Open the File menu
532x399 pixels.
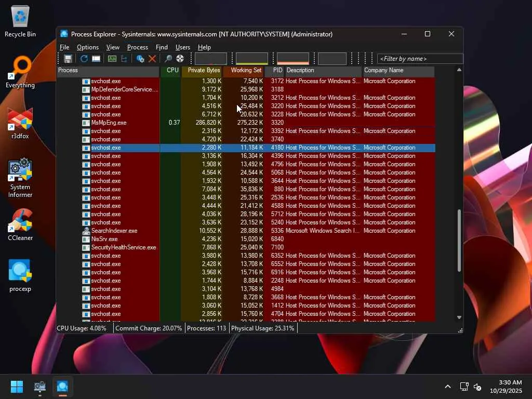tap(64, 47)
